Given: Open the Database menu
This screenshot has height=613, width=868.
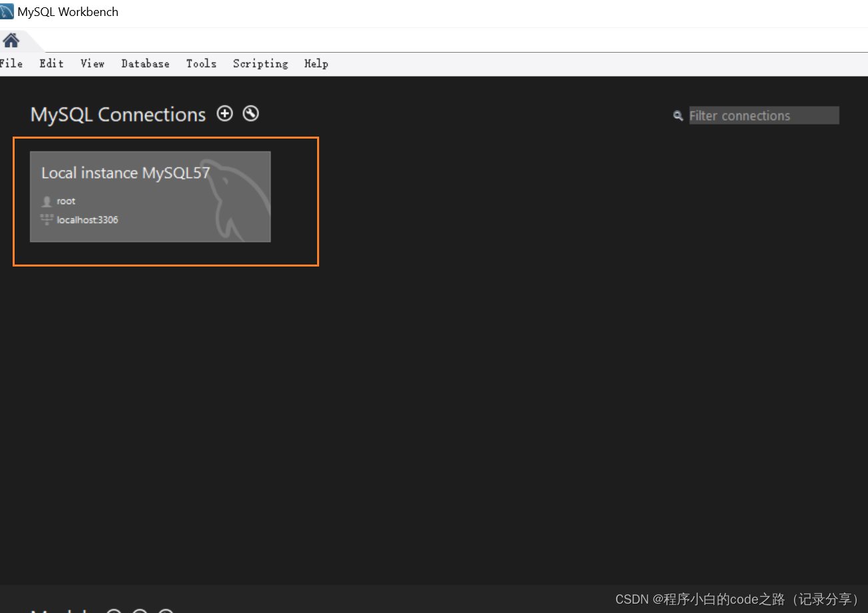Looking at the screenshot, I should [145, 64].
